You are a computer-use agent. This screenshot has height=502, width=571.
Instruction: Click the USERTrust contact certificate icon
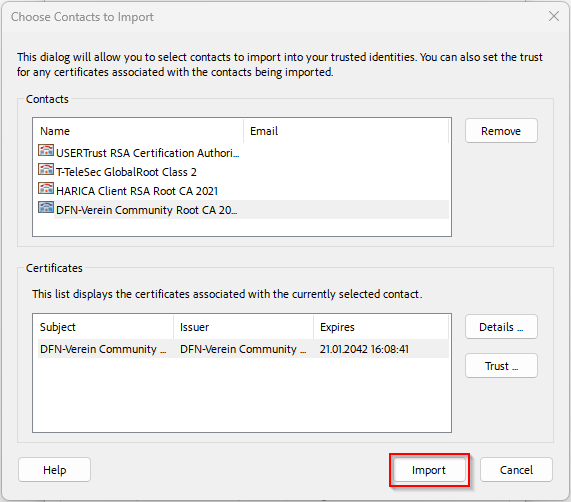(46, 151)
